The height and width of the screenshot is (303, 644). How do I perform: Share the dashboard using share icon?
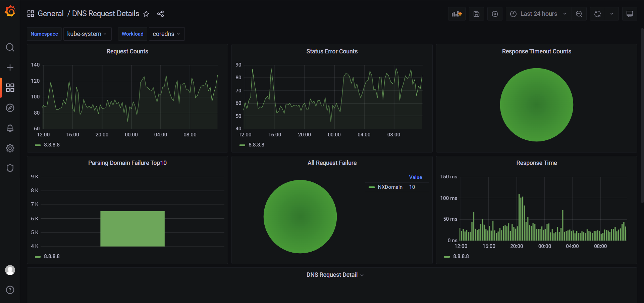[x=160, y=14]
